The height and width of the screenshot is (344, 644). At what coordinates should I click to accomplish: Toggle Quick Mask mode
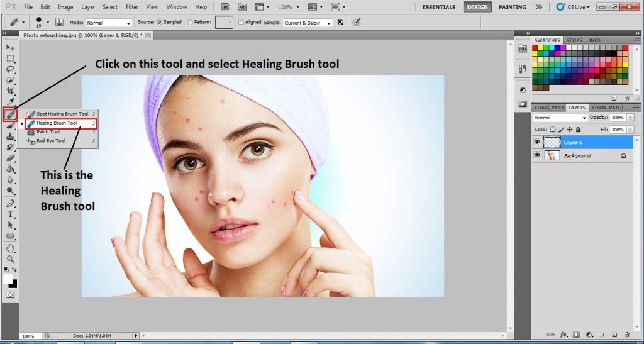(10, 295)
